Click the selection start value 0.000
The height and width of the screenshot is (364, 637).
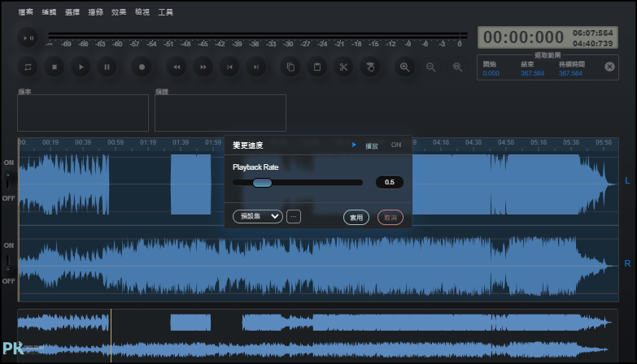coord(491,73)
